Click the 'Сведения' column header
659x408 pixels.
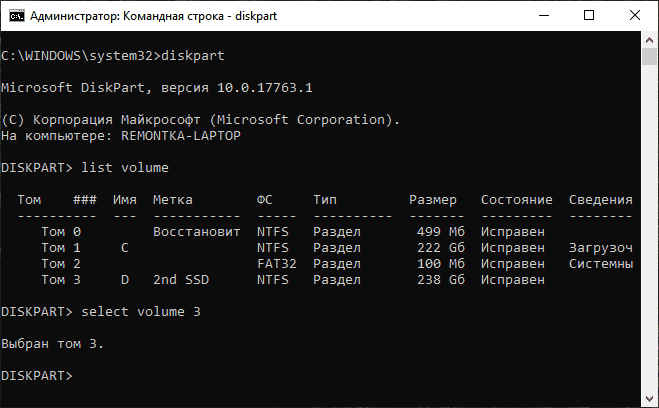tap(601, 200)
